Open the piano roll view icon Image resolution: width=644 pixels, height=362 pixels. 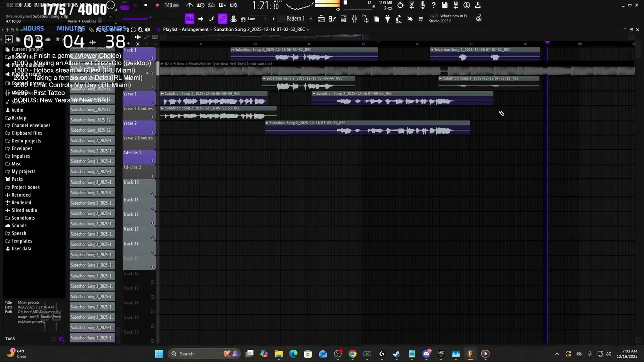[332, 19]
